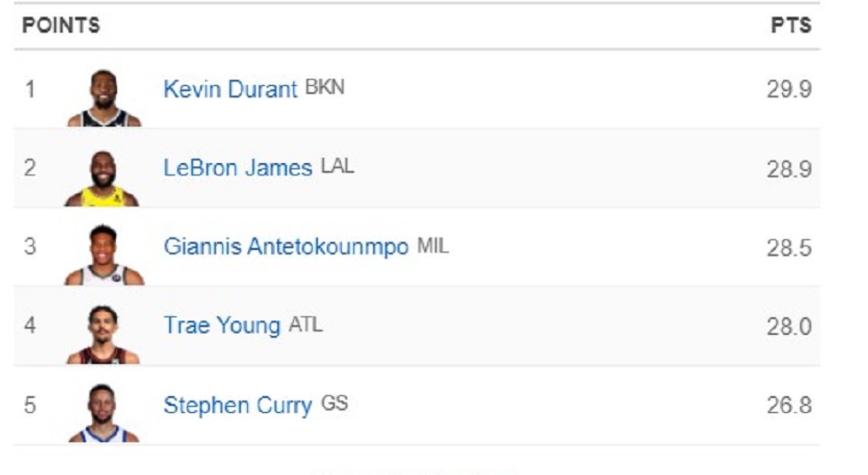Open the Kevin Durant player link
Screen dimensions: 868x475
coord(230,90)
